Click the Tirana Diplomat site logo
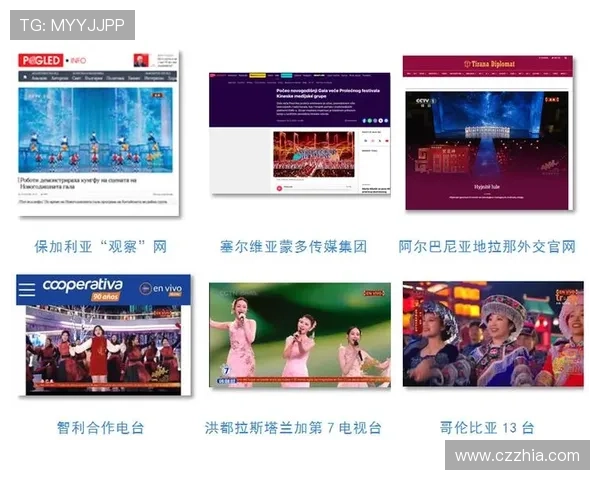 [489, 64]
